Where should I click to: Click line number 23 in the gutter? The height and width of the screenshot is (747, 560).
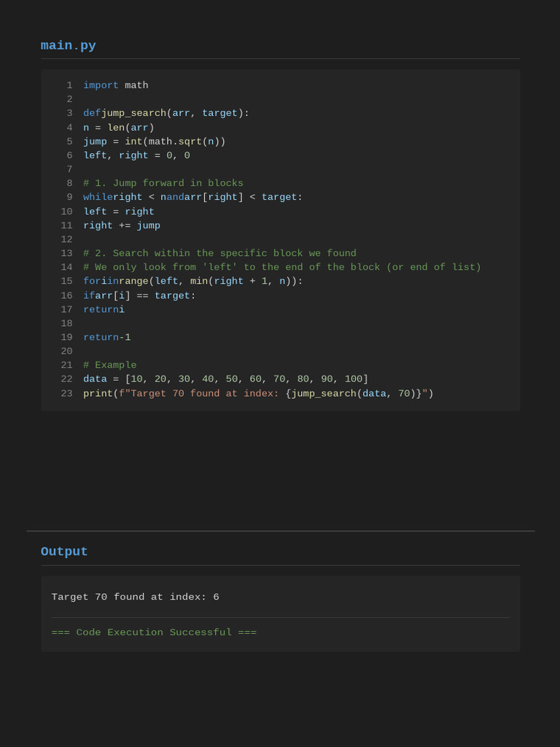coord(66,393)
